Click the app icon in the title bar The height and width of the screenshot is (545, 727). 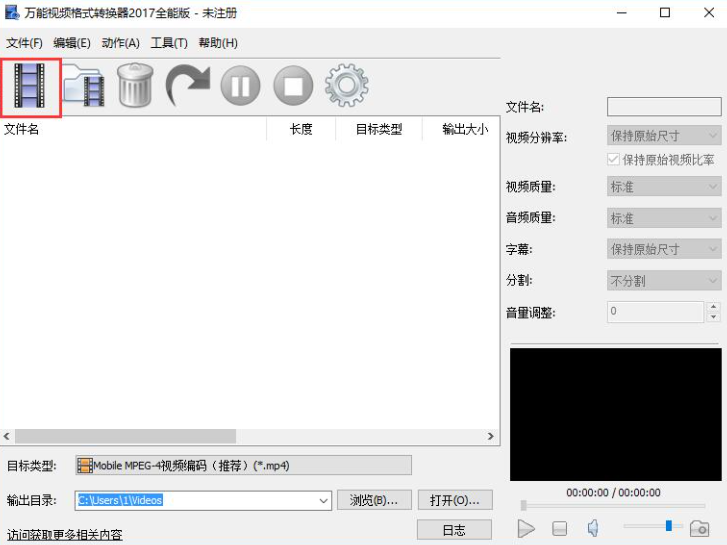[13, 13]
